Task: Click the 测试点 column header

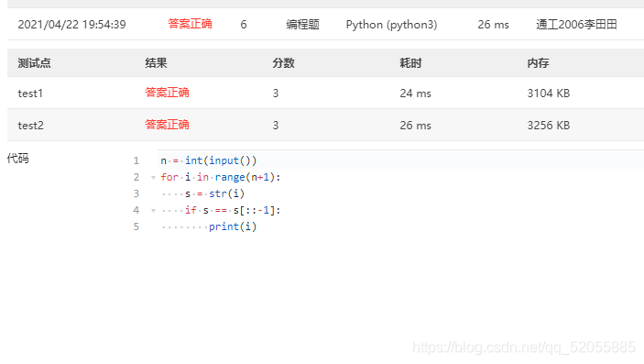Action: point(34,63)
